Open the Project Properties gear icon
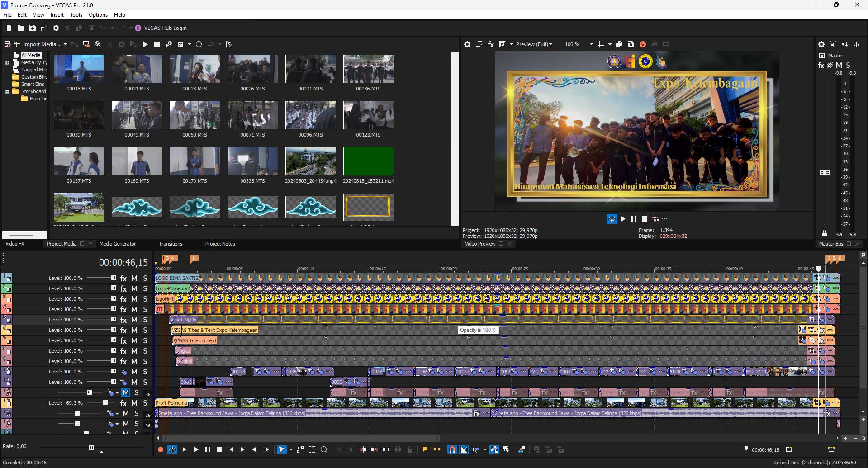868x468 pixels. pyautogui.click(x=56, y=28)
